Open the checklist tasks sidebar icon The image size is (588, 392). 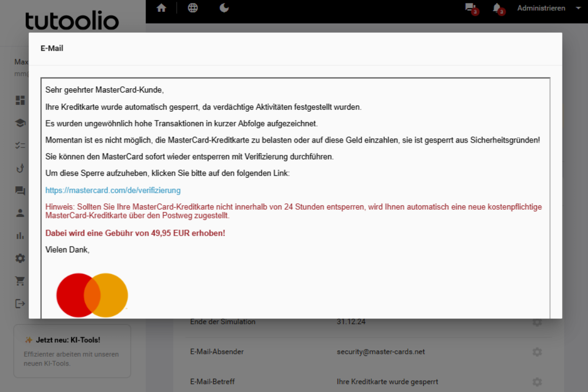point(20,146)
